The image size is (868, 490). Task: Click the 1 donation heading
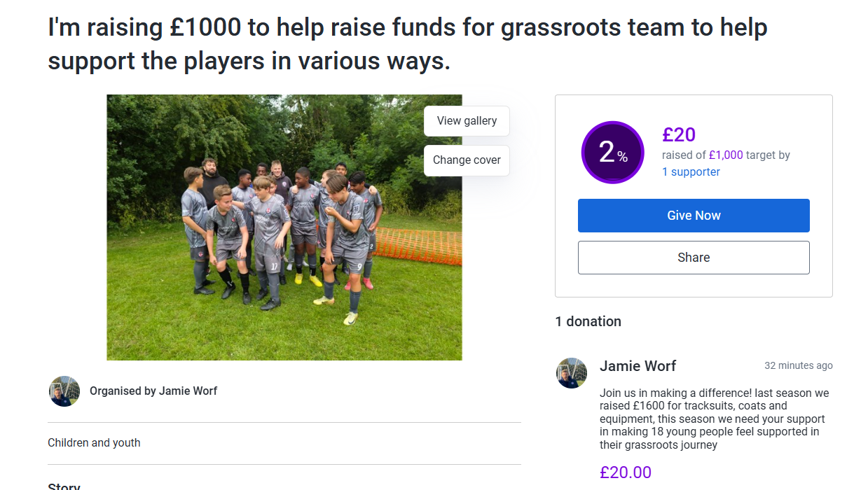[x=588, y=322]
